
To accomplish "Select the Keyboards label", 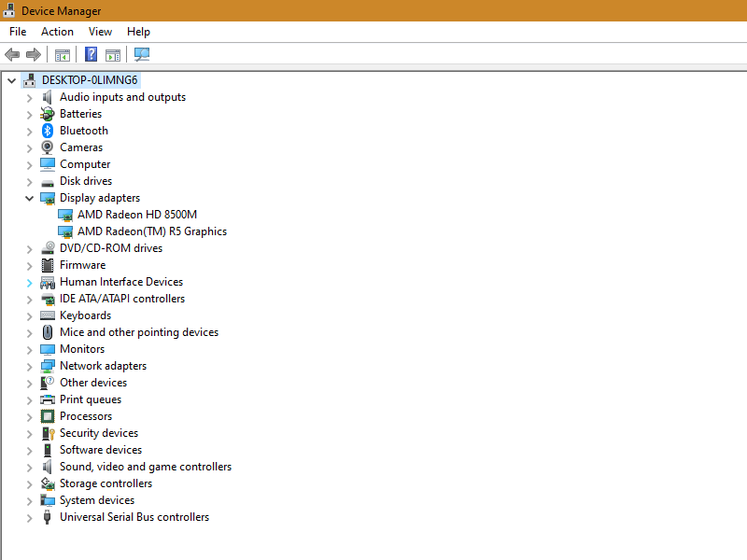I will [85, 315].
